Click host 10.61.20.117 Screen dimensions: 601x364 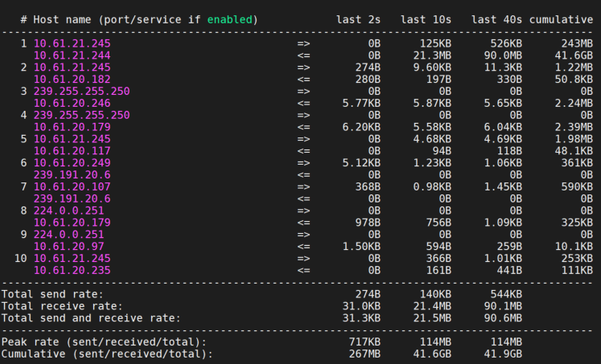(72, 151)
